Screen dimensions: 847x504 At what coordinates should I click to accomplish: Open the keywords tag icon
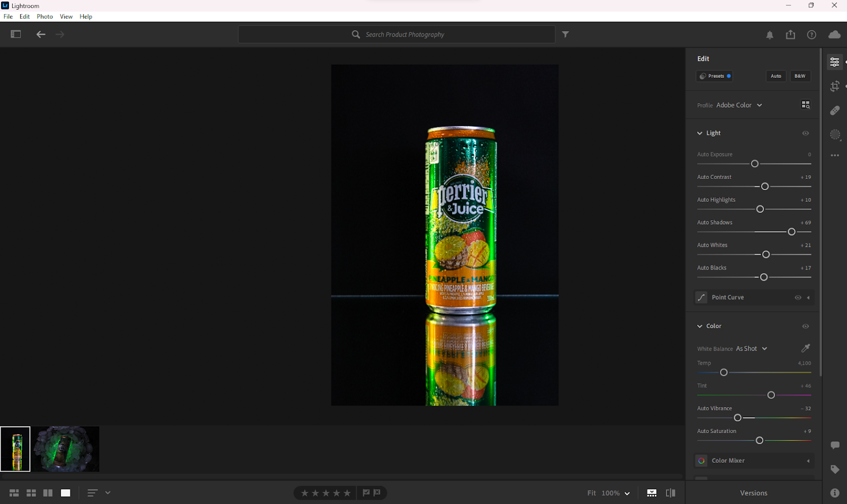point(835,470)
